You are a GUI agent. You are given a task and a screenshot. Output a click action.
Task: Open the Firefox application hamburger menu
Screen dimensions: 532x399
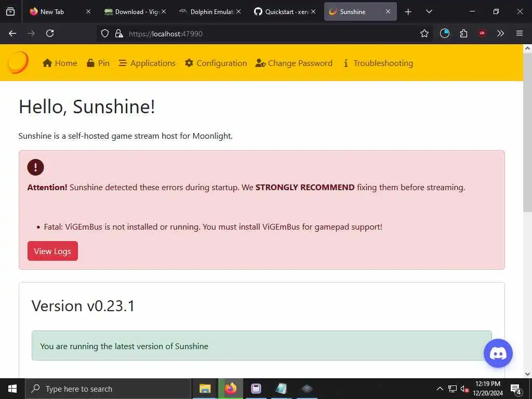(x=520, y=33)
